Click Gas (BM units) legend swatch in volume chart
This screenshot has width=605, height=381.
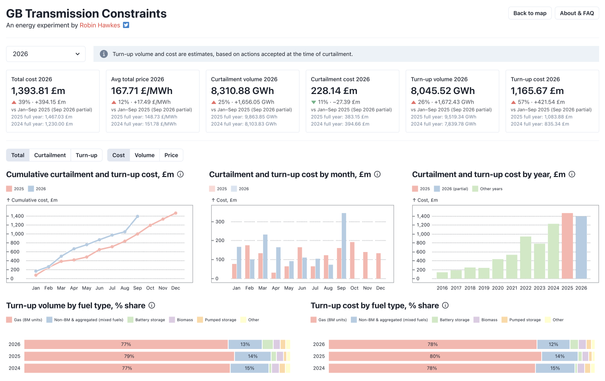pos(9,320)
